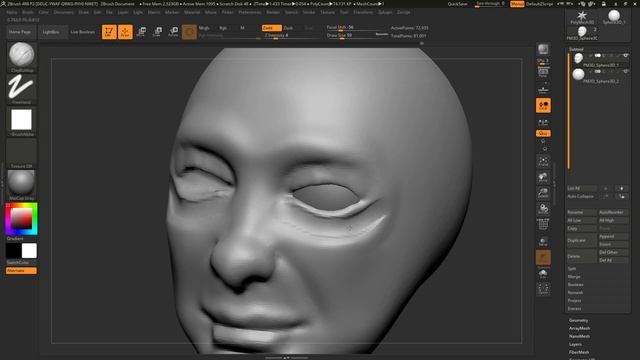
Task: Click the Move view navigation icon
Action: (x=543, y=177)
